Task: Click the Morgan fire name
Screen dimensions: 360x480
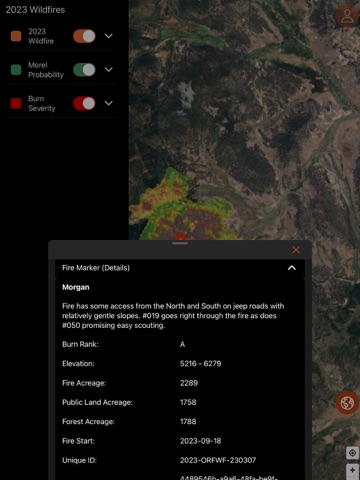Action: (76, 287)
